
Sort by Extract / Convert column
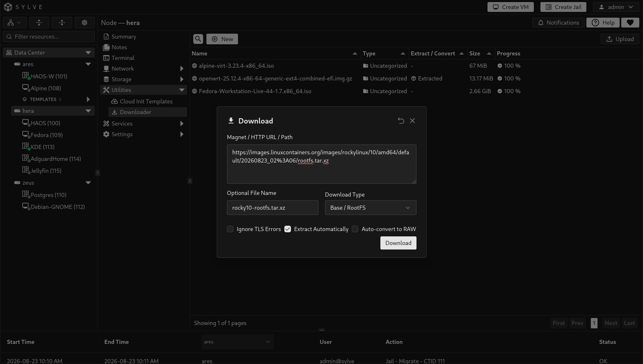click(437, 53)
